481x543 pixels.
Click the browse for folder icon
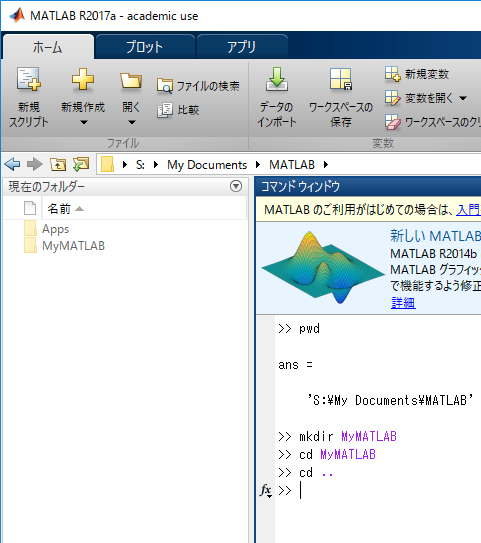[81, 164]
